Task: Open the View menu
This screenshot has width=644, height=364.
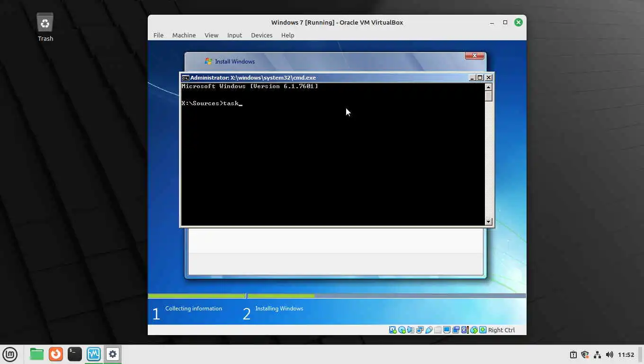Action: [x=211, y=35]
